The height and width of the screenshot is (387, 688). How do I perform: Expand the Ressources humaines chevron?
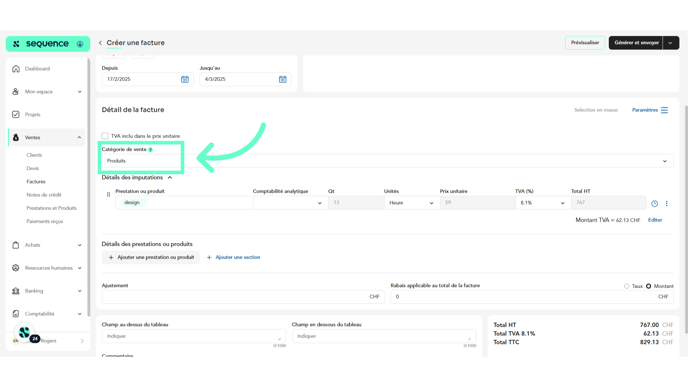coord(79,268)
